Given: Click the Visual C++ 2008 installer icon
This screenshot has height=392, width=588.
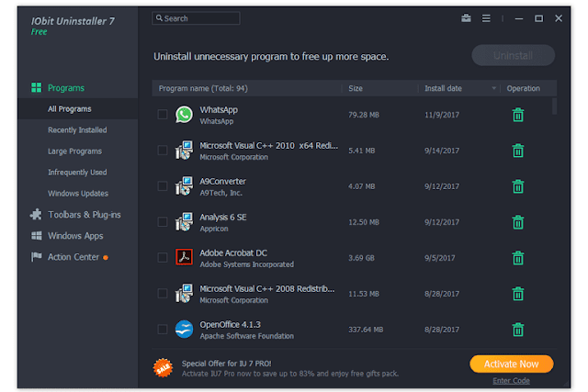Looking at the screenshot, I should click(184, 294).
